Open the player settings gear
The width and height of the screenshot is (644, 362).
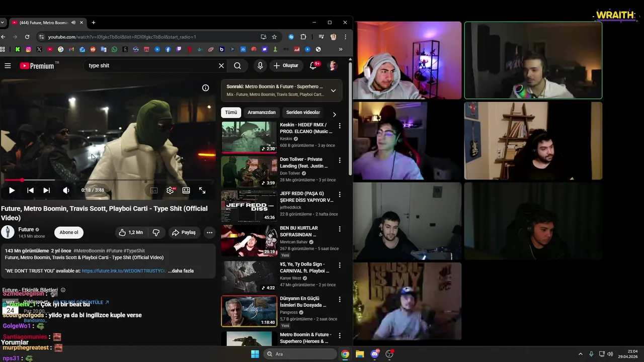click(170, 191)
